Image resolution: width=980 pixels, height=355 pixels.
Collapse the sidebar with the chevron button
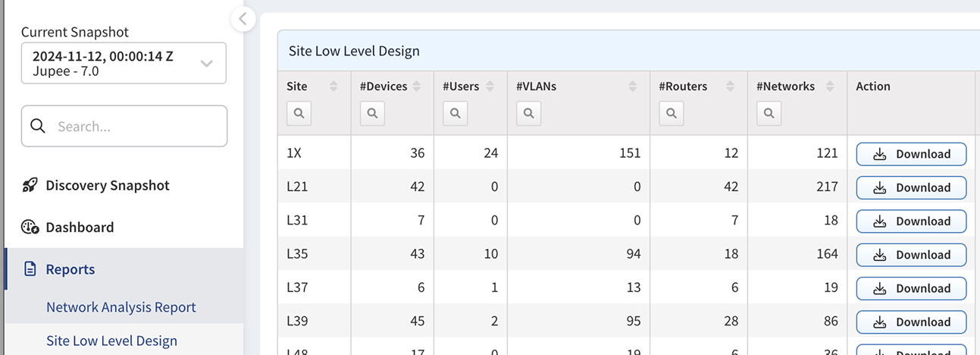243,19
